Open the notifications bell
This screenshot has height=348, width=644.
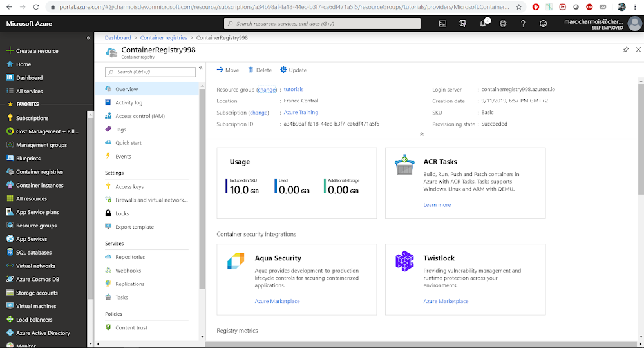click(483, 23)
